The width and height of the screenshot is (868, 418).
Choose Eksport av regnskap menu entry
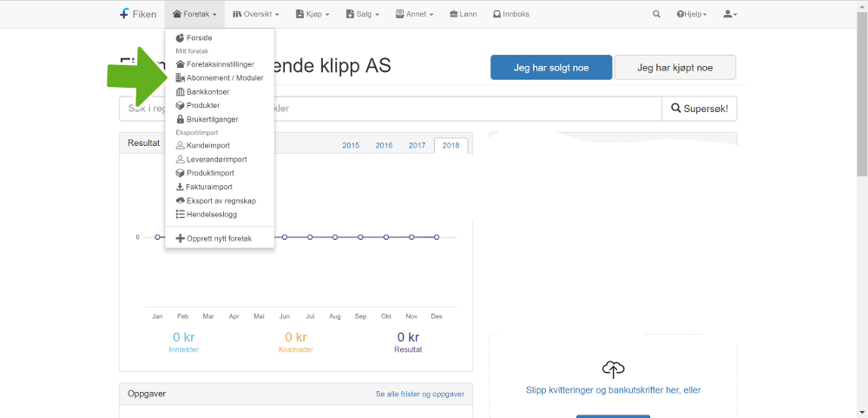pyautogui.click(x=220, y=201)
